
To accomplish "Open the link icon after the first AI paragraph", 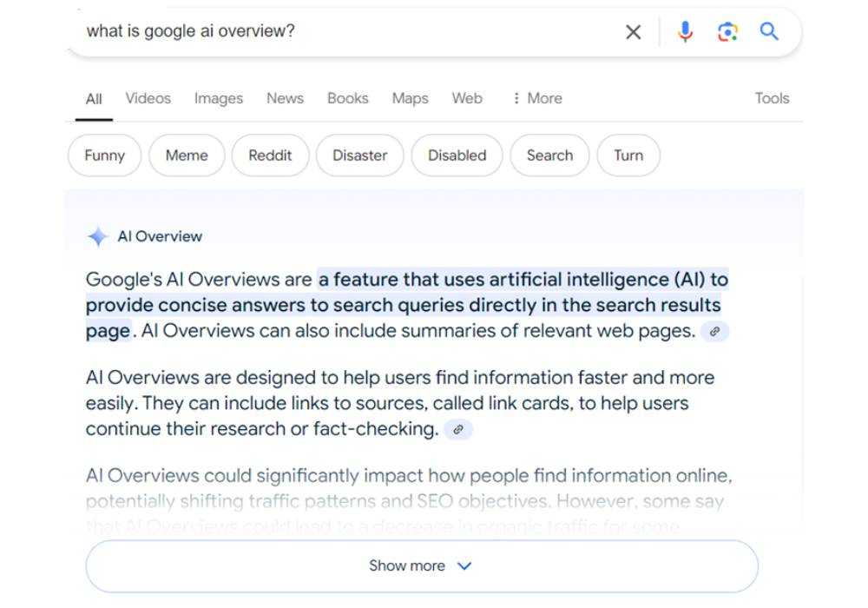I will pyautogui.click(x=714, y=331).
